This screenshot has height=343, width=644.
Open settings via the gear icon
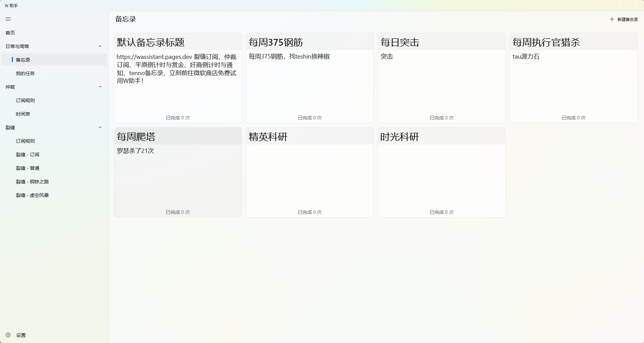click(x=8, y=335)
